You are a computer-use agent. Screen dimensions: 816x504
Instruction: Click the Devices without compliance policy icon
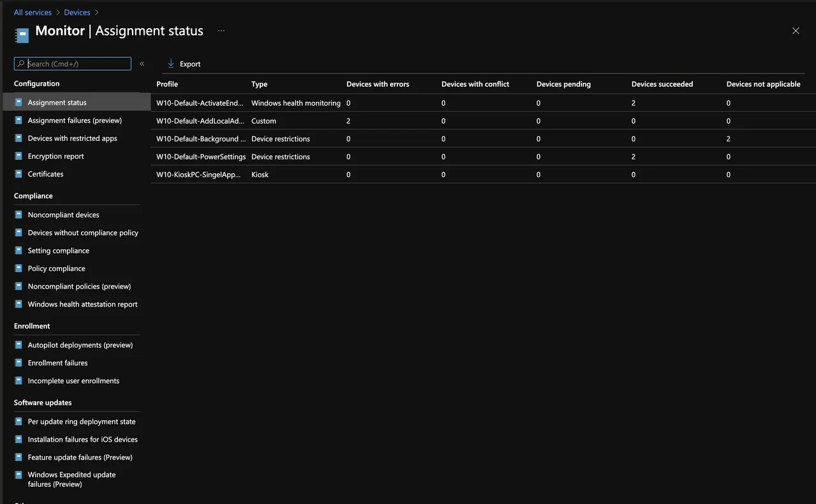[18, 233]
